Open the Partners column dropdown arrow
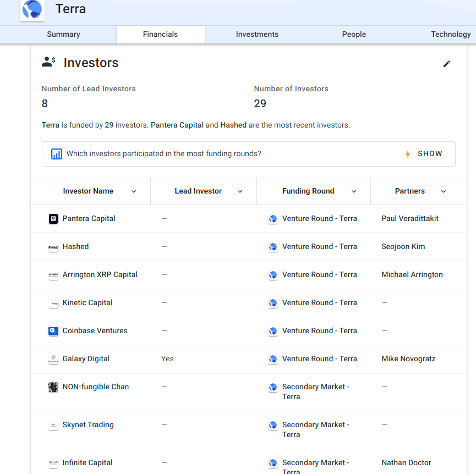The width and height of the screenshot is (476, 474). pyautogui.click(x=444, y=191)
